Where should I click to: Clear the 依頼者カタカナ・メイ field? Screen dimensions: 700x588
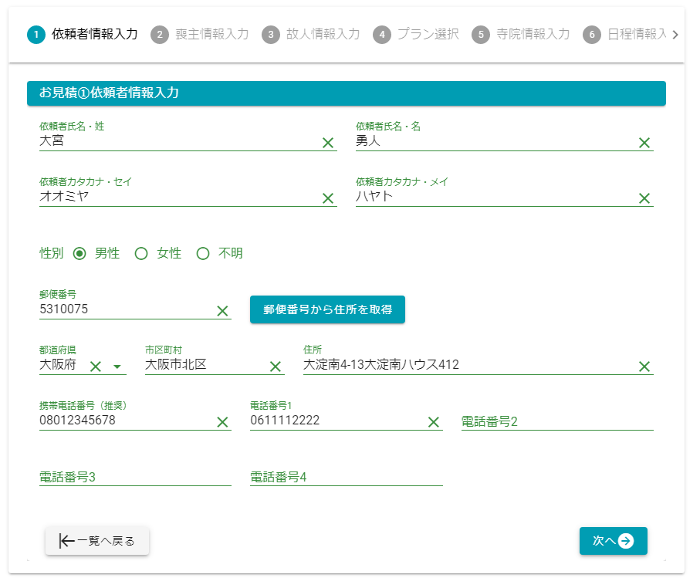(x=644, y=198)
